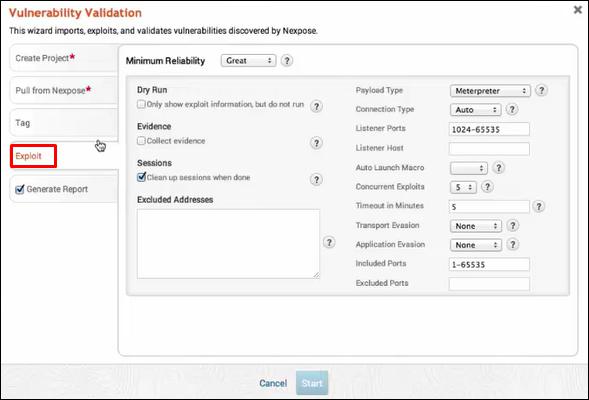Open help icon for Dry Run option
Screen dimensions: 589x400
(316, 107)
